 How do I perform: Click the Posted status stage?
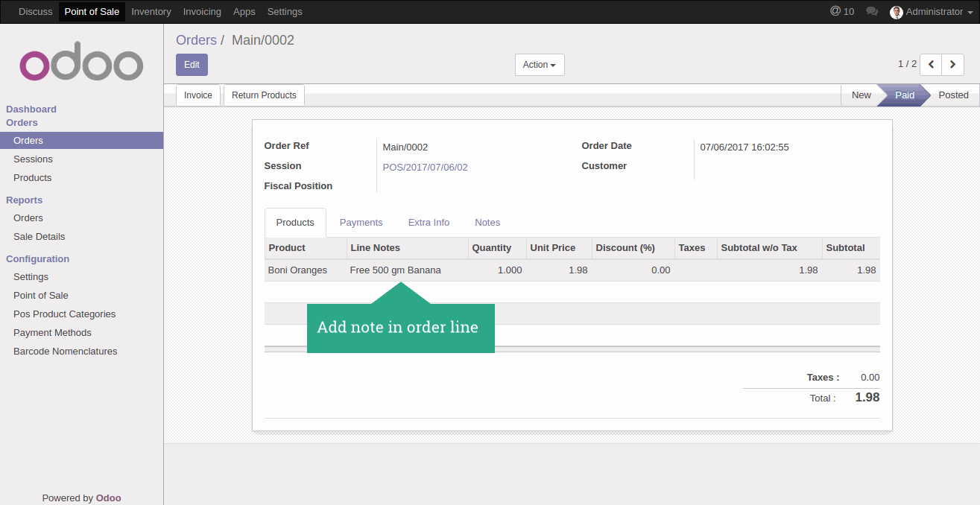pos(953,95)
